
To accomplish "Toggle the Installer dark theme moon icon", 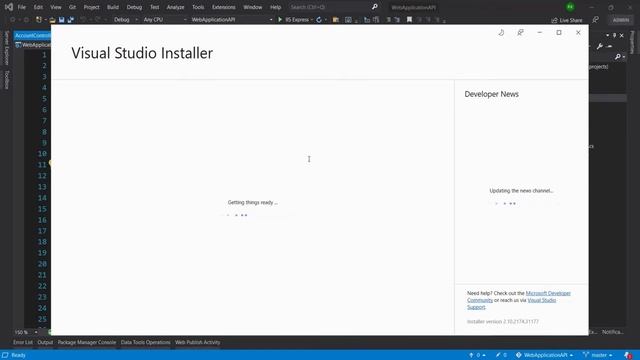I will (501, 33).
